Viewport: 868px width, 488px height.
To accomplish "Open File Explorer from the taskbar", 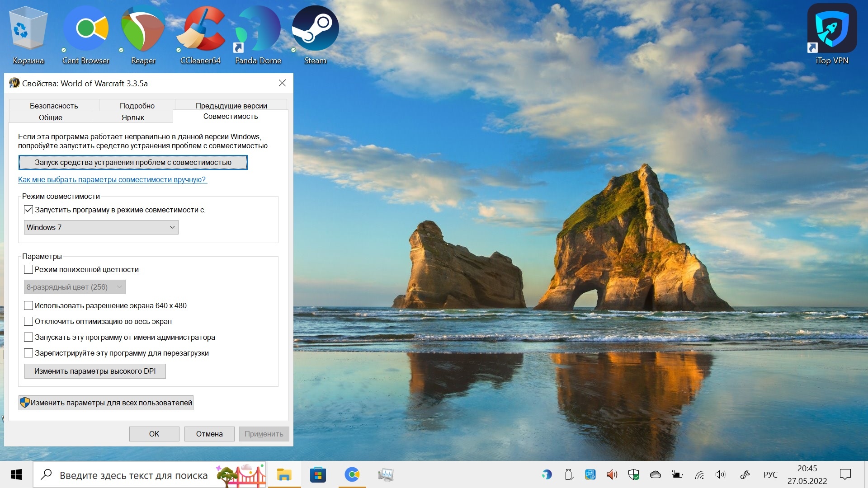I will (284, 474).
